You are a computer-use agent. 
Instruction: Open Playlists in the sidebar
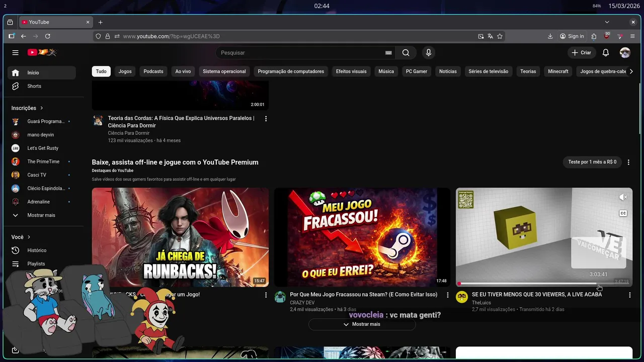coord(42,264)
